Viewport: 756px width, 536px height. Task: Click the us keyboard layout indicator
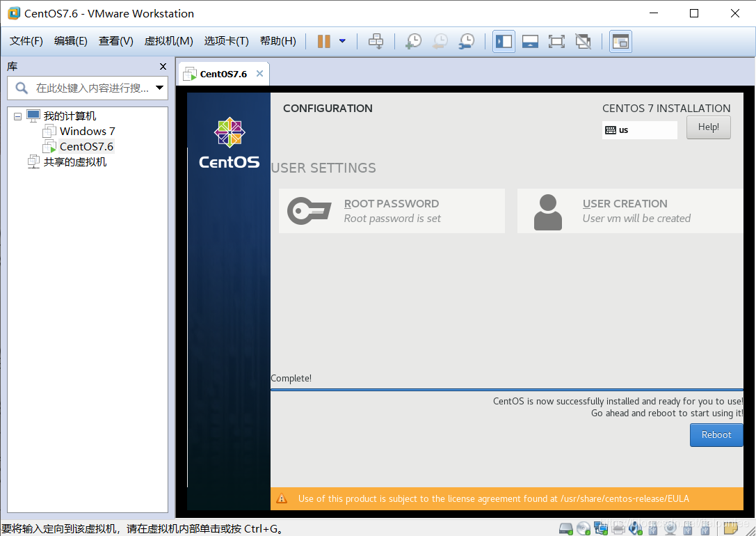tap(639, 129)
